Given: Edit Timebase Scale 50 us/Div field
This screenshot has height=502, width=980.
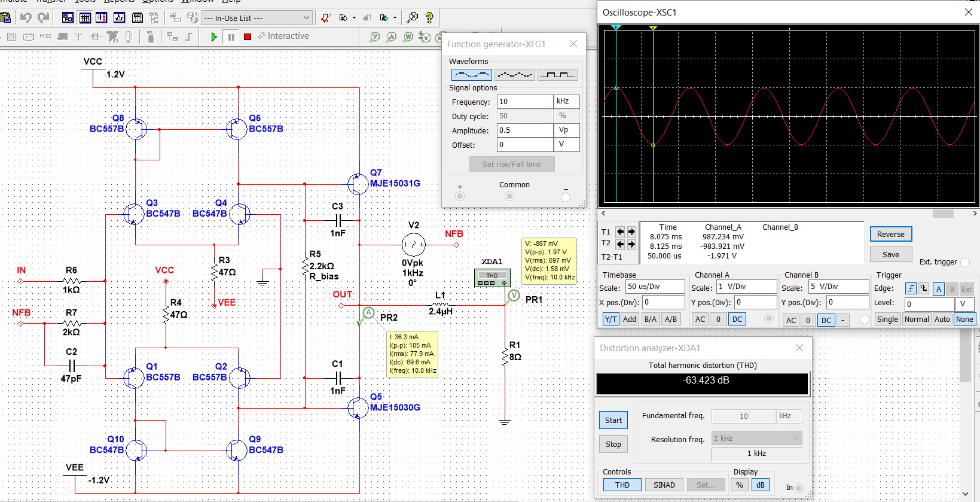Looking at the screenshot, I should pos(655,287).
